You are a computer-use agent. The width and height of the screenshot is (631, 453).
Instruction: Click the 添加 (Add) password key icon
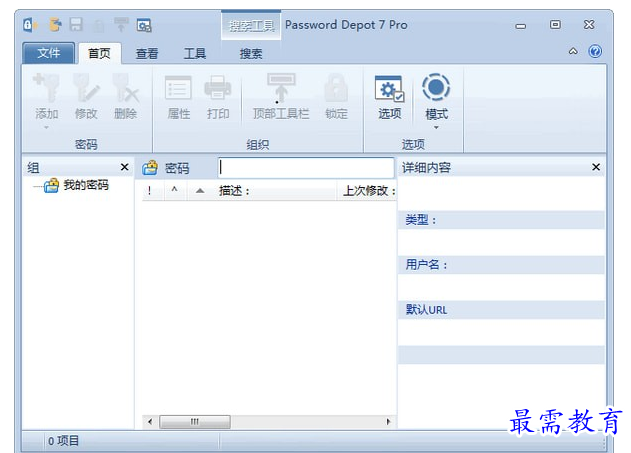(47, 87)
